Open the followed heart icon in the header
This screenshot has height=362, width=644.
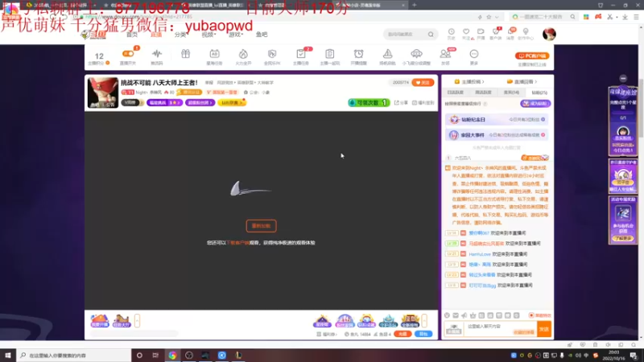466,32
